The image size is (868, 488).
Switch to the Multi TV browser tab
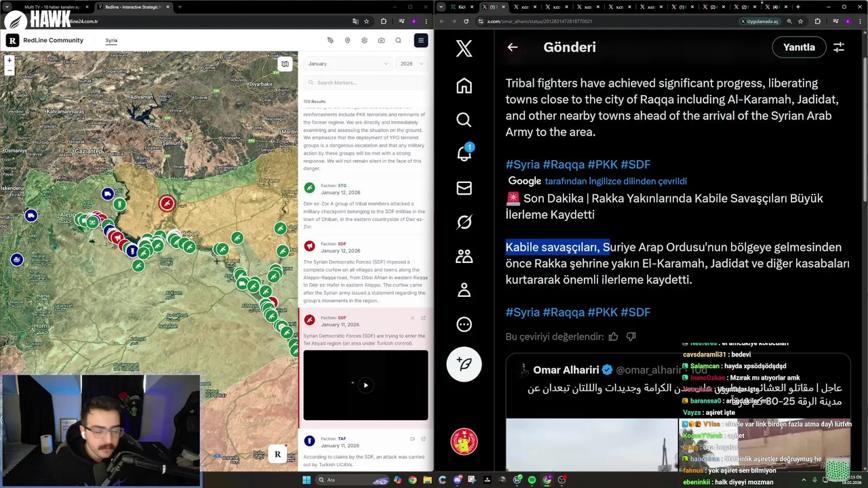(53, 7)
